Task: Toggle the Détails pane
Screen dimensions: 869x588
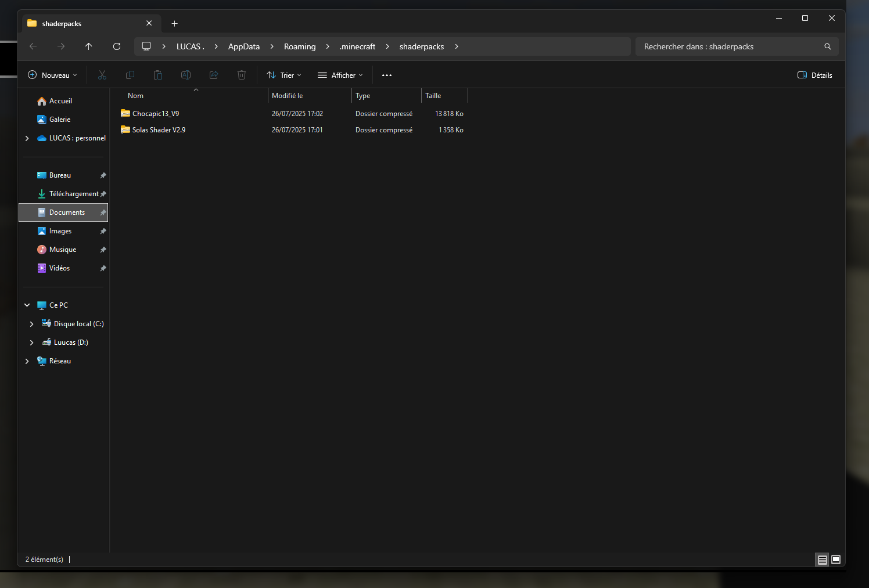Action: click(x=815, y=75)
